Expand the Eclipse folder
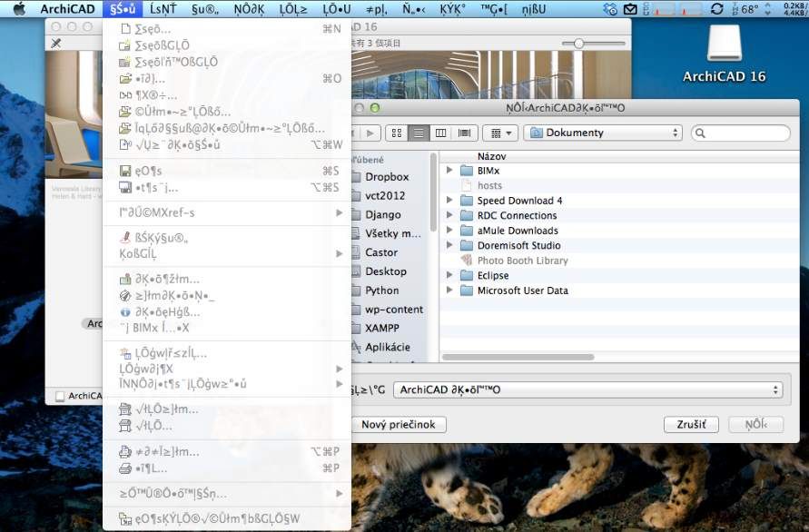809x532 pixels. pyautogui.click(x=449, y=275)
